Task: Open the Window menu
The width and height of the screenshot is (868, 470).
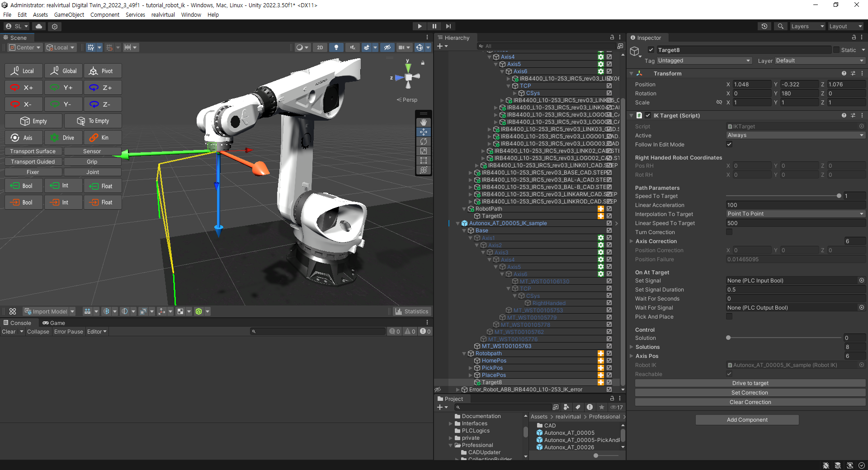Action: (191, 15)
